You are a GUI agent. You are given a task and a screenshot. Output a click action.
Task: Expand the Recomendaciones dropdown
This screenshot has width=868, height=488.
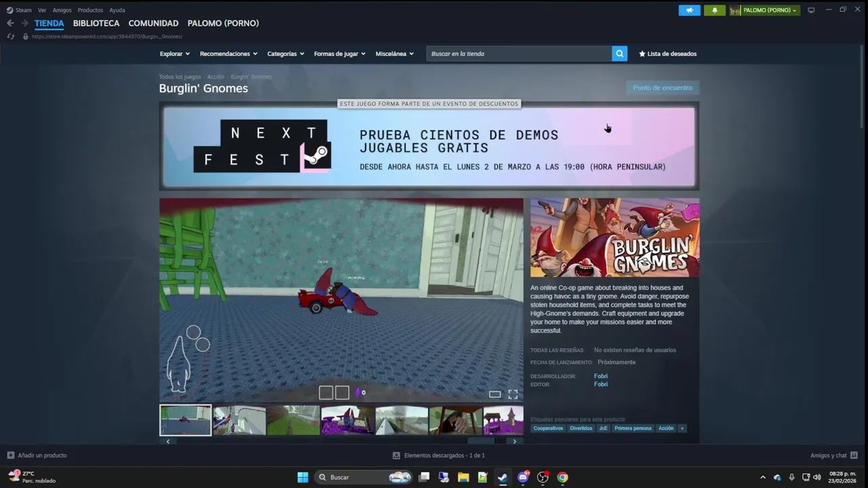click(229, 54)
